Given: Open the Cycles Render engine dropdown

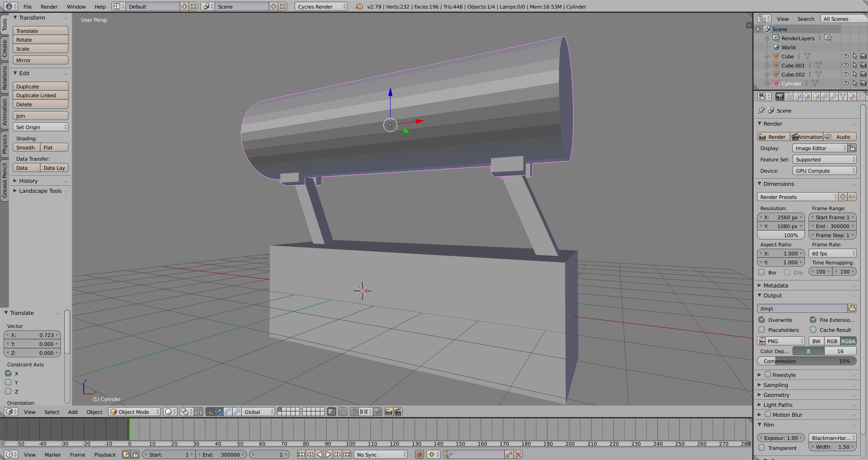Looking at the screenshot, I should point(321,6).
